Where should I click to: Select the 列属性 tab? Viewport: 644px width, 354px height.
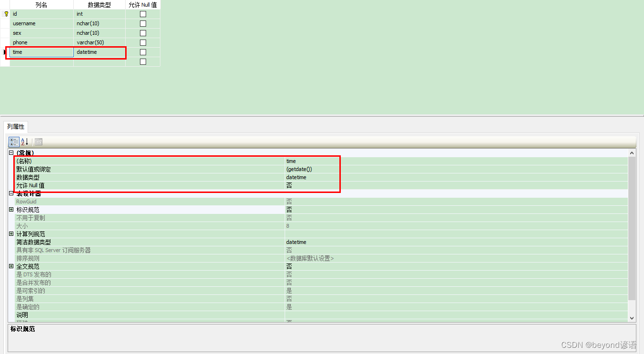point(16,127)
